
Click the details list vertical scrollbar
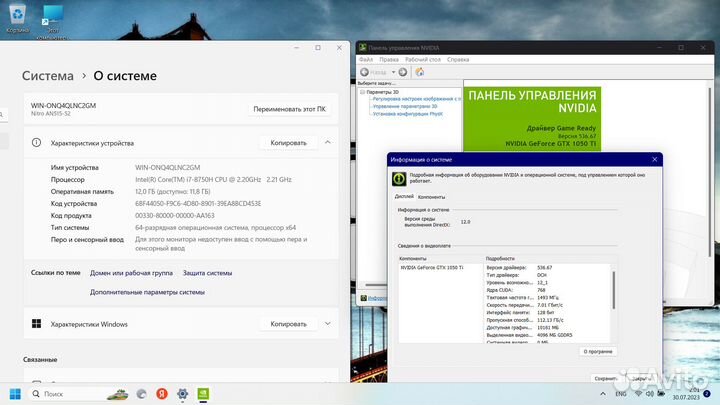coord(614,290)
